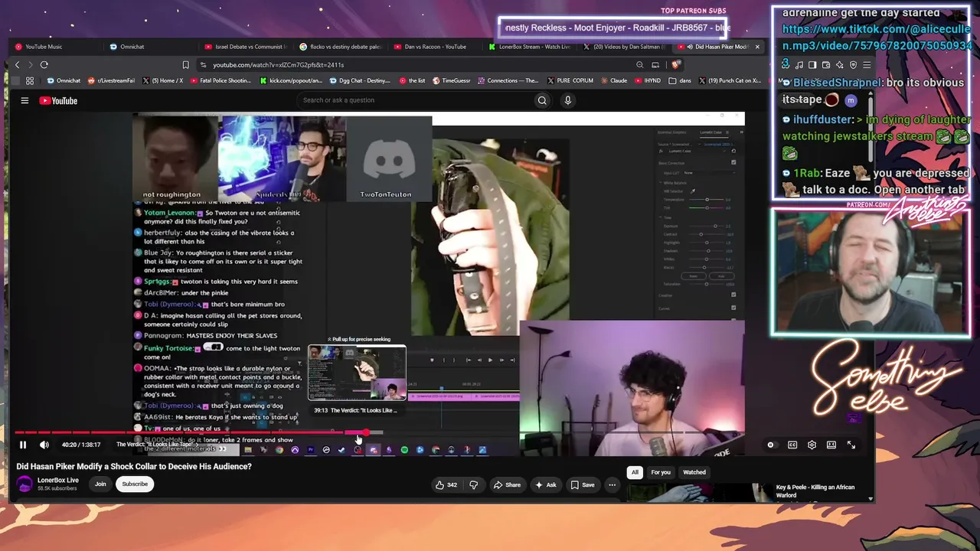Mute the video with the speaker icon
Viewport: 980px width, 551px height.
pyautogui.click(x=44, y=445)
